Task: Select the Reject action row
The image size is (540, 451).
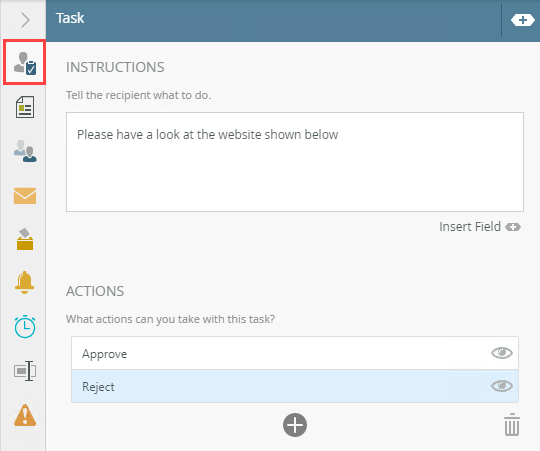Action: [295, 386]
